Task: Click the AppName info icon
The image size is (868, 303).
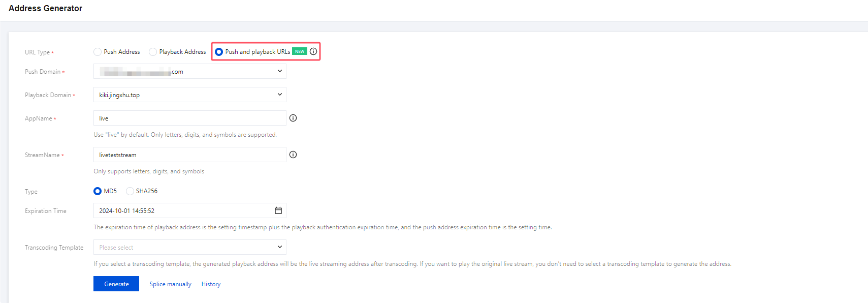Action: click(293, 118)
